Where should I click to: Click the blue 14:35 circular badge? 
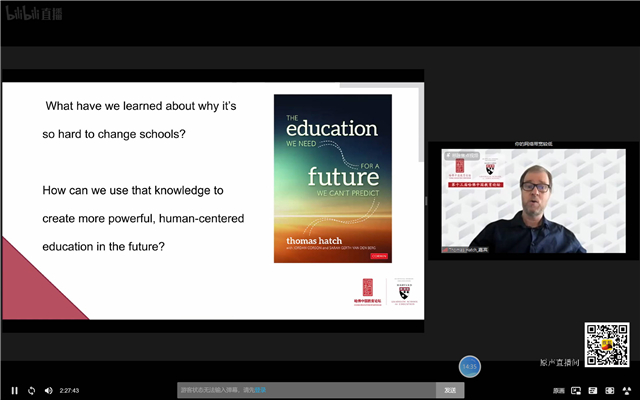470,367
